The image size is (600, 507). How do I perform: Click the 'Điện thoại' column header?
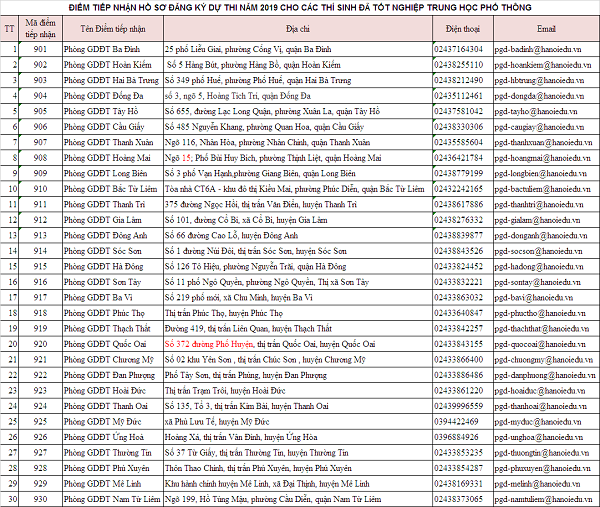pyautogui.click(x=463, y=29)
